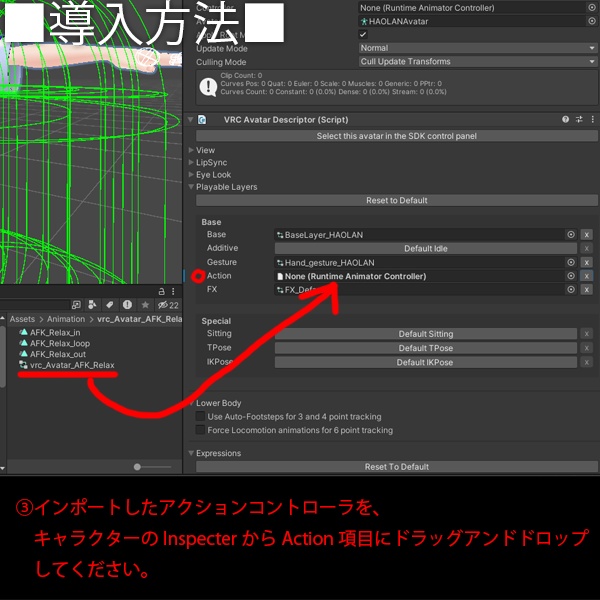600x600 pixels.
Task: Collapse the VRC Avatar Descriptor component foldout
Action: click(190, 120)
